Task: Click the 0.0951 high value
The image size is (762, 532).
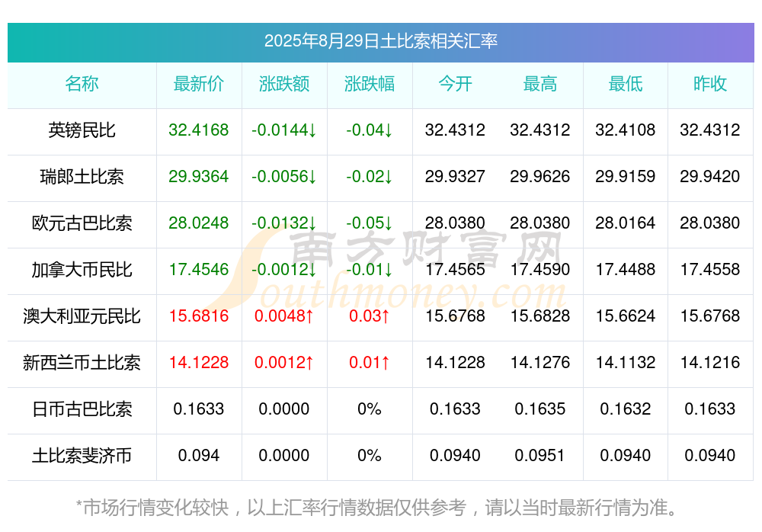Action: pos(540,456)
